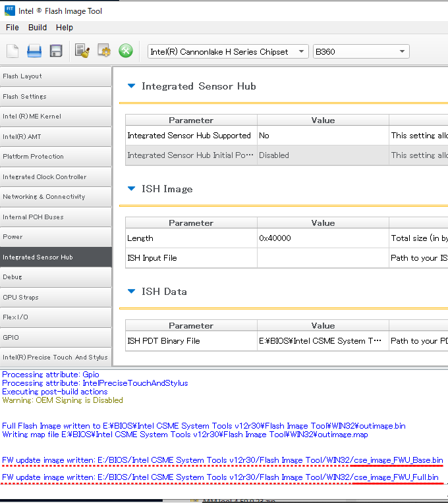Open the Build menu
The width and height of the screenshot is (448, 503).
[38, 28]
